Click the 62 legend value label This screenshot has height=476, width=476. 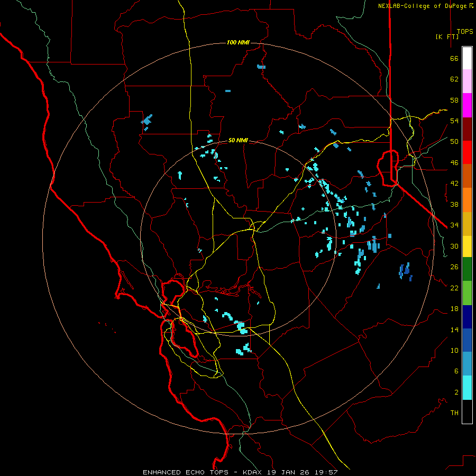click(454, 79)
